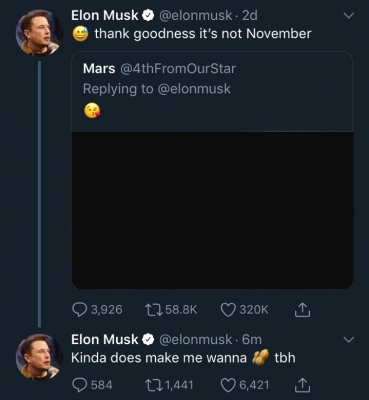Open the @elonmusk handle in the 6m tweet
Viewport: 369px width, 400px height.
(x=196, y=340)
